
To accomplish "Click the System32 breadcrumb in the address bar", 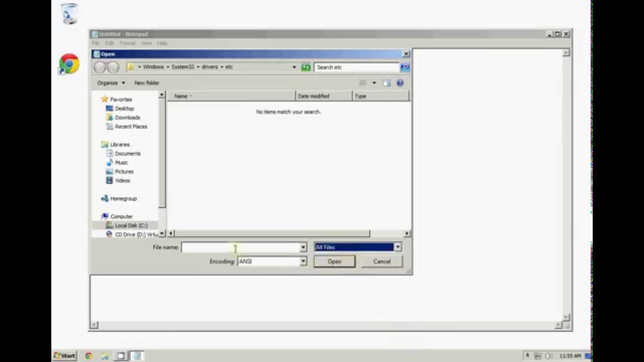I will click(x=183, y=67).
